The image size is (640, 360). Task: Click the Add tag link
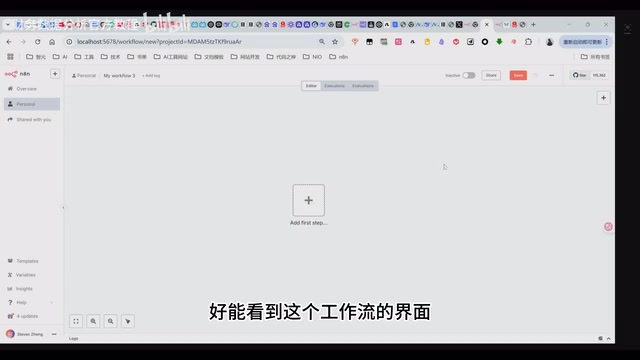(x=151, y=76)
